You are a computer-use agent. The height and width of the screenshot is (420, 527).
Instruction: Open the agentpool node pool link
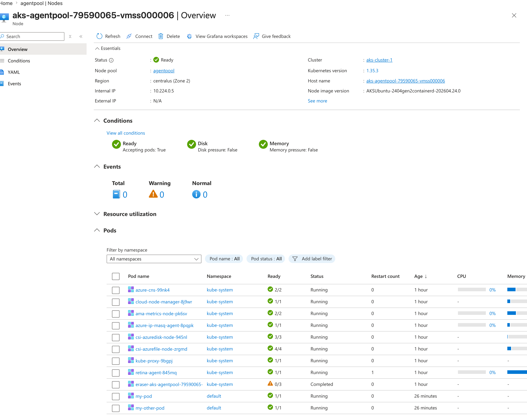pyautogui.click(x=164, y=71)
